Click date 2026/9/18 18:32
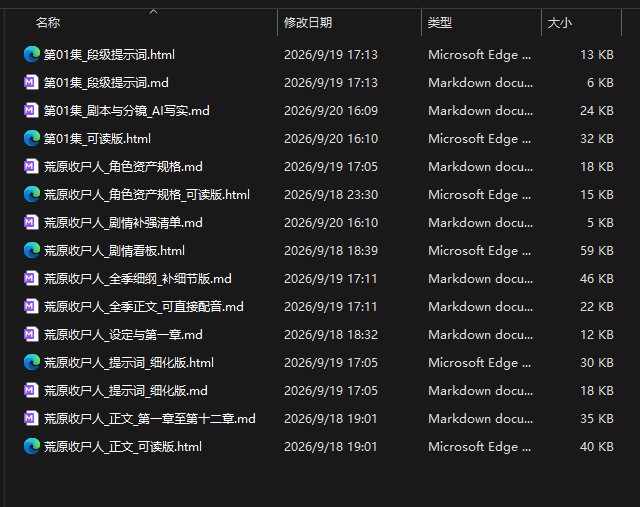The width and height of the screenshot is (640, 507). 331,334
